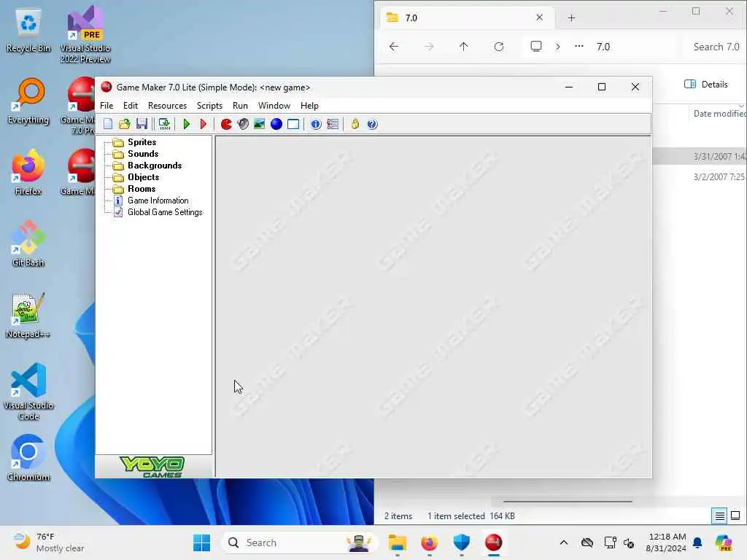Go back in File Explorer
Screen dimensions: 747x560
tap(393, 47)
